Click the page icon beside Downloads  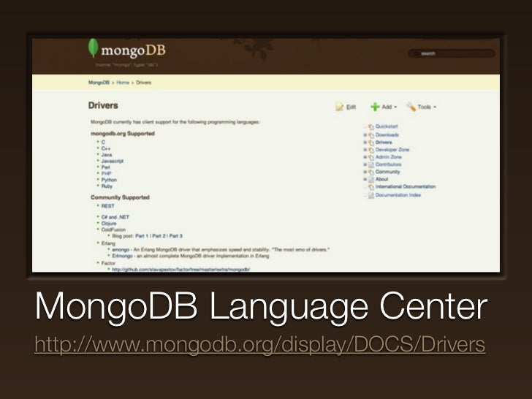371,135
